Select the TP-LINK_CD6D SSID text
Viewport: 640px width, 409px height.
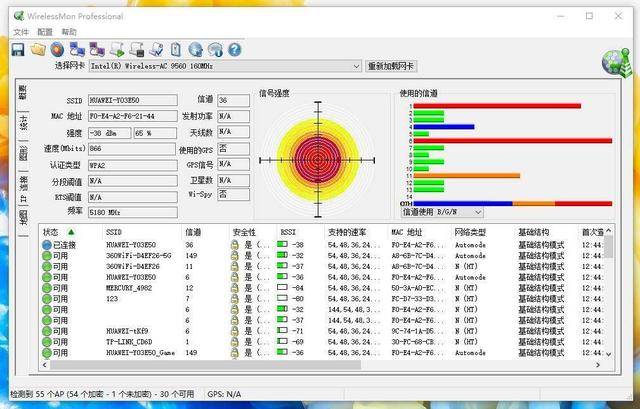click(129, 342)
